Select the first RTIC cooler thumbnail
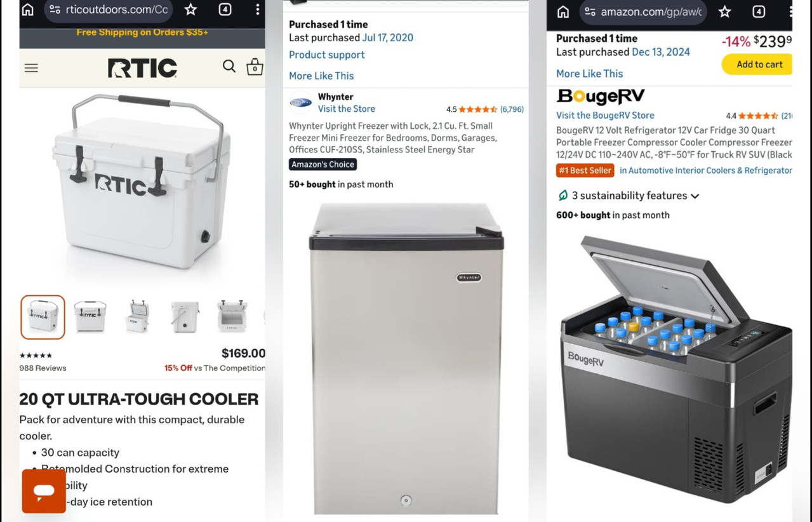 (x=43, y=317)
